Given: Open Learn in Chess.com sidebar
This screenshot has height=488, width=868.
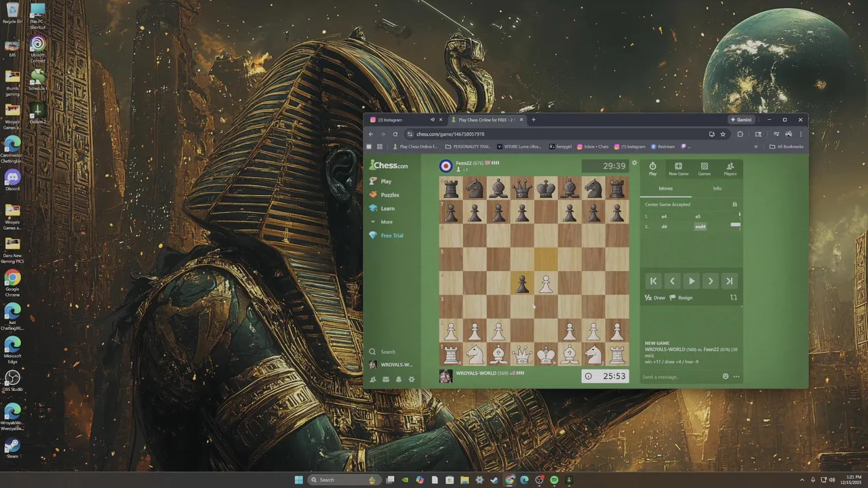Looking at the screenshot, I should 382,208.
